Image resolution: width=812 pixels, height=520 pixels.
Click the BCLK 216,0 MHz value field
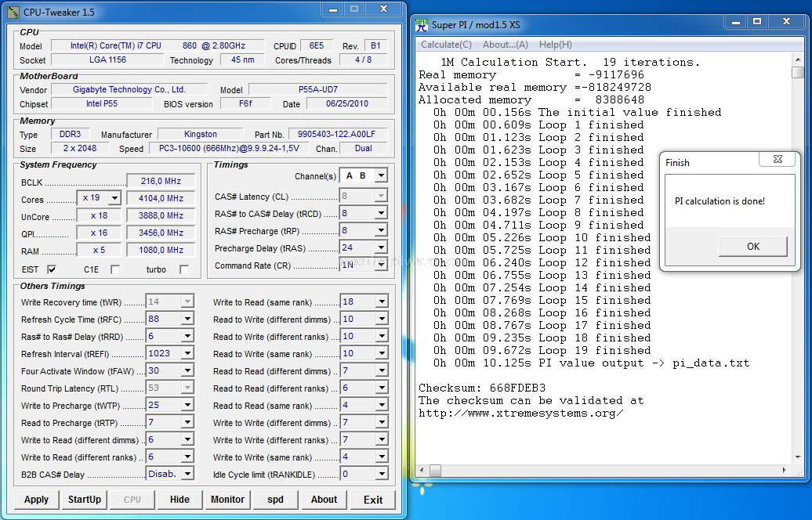(161, 181)
